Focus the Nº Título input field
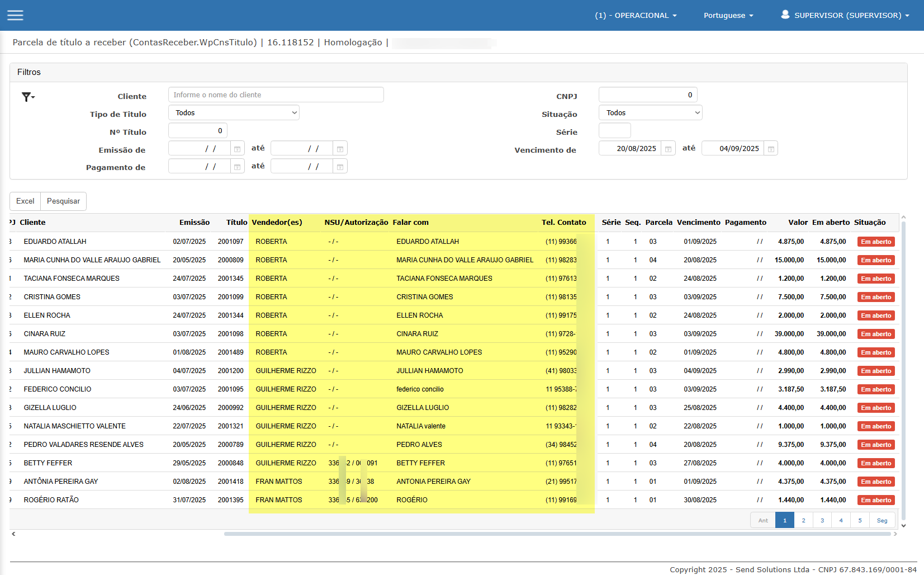 coord(198,131)
